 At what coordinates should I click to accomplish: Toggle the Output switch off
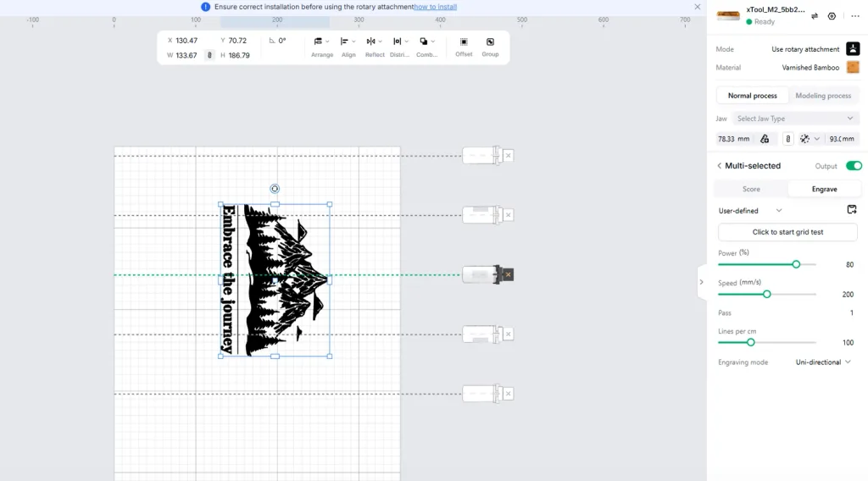[854, 166]
